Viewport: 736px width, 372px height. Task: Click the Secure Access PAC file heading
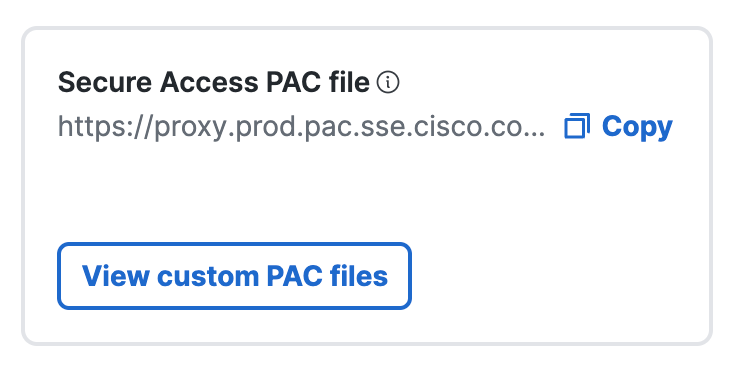pyautogui.click(x=214, y=83)
